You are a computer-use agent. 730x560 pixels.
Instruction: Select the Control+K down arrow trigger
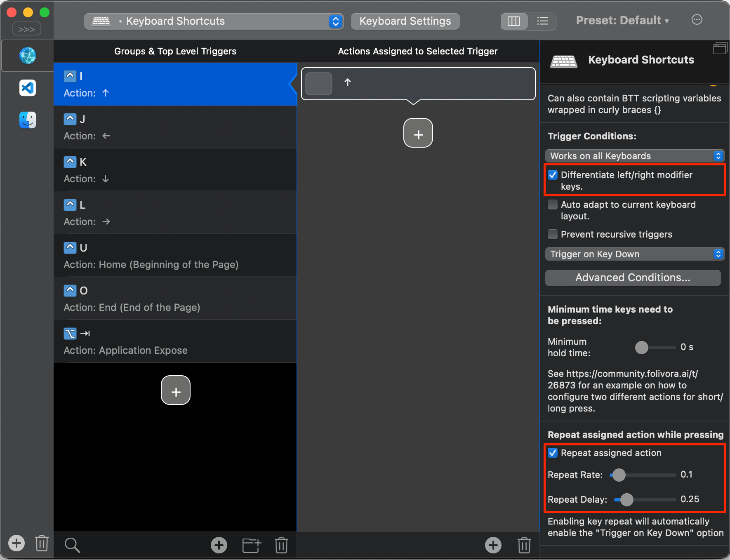175,170
